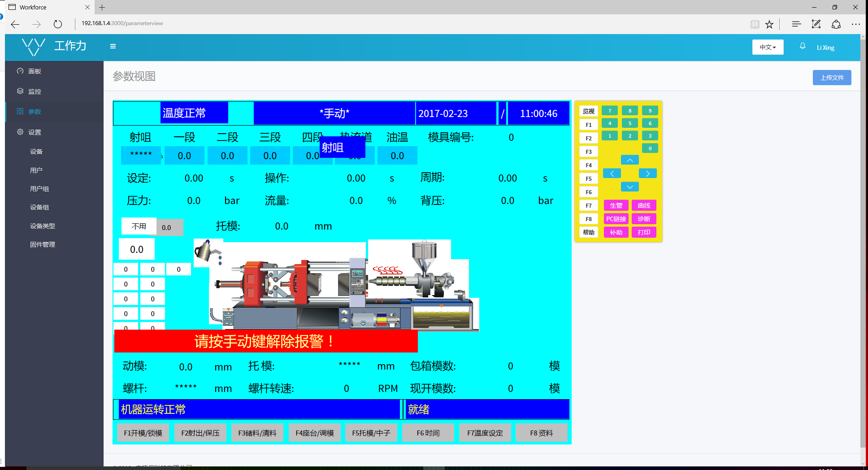The width and height of the screenshot is (868, 470).
Task: Toggle the 不用 option near 托模
Action: point(139,226)
